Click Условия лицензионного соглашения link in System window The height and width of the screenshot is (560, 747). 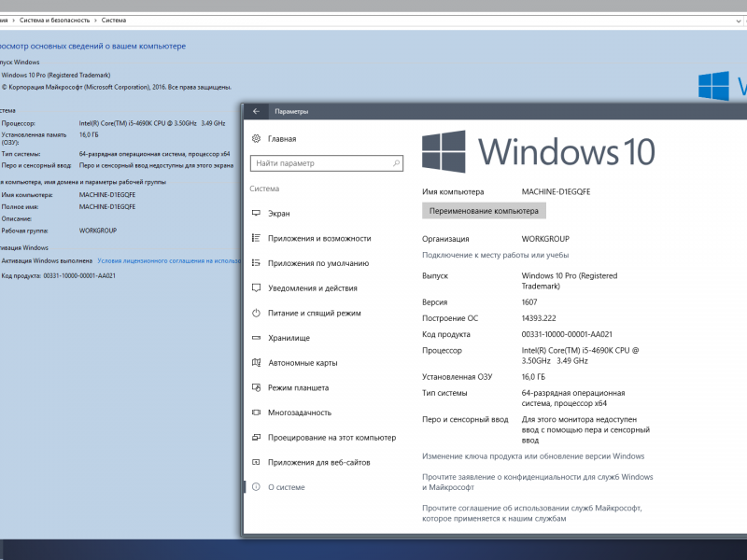point(169,261)
